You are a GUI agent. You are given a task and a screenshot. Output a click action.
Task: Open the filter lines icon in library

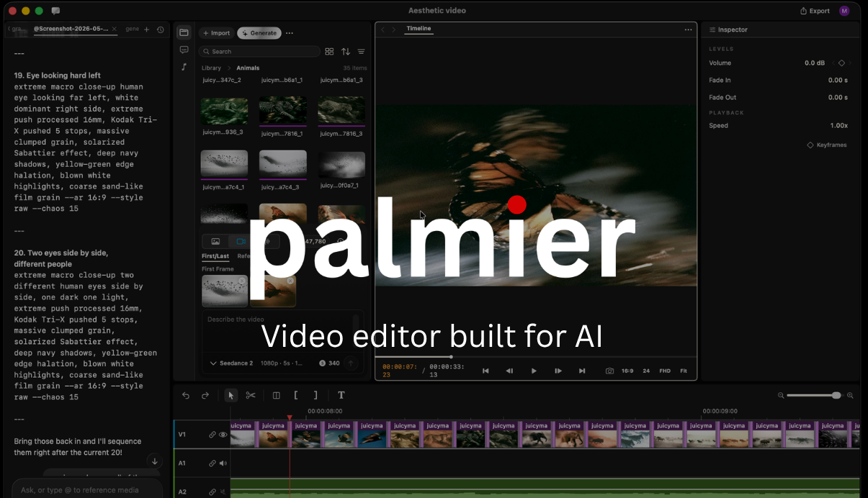[x=362, y=52]
